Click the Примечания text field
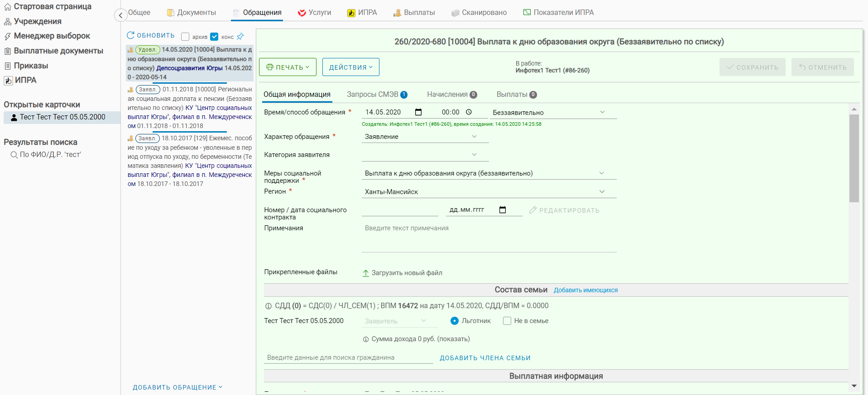This screenshot has height=395, width=868. click(489, 238)
